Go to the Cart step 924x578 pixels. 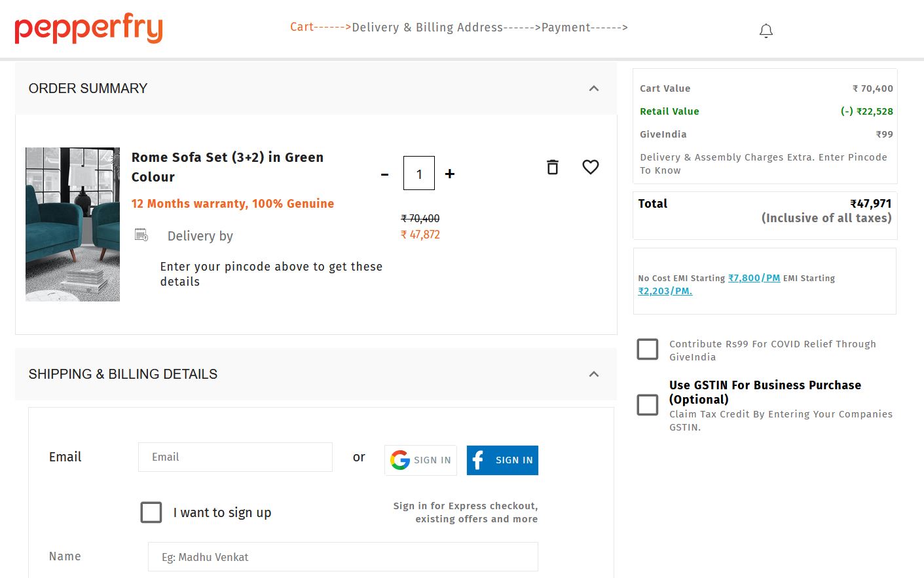coord(302,27)
